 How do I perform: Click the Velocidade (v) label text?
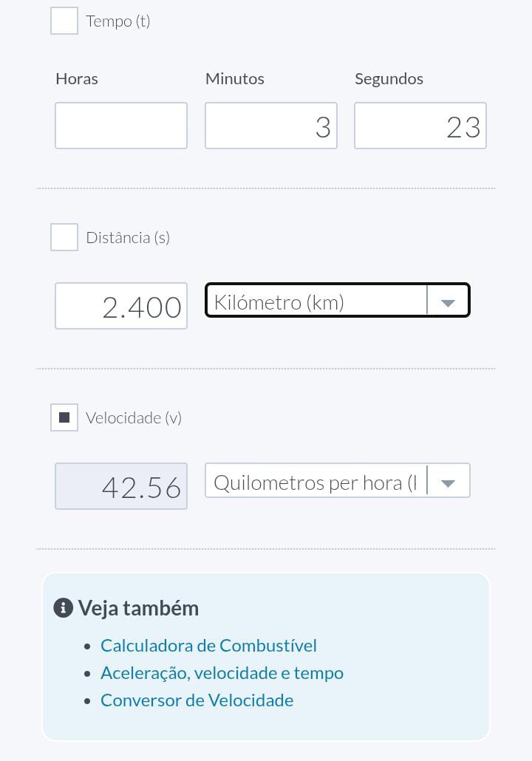click(x=134, y=417)
